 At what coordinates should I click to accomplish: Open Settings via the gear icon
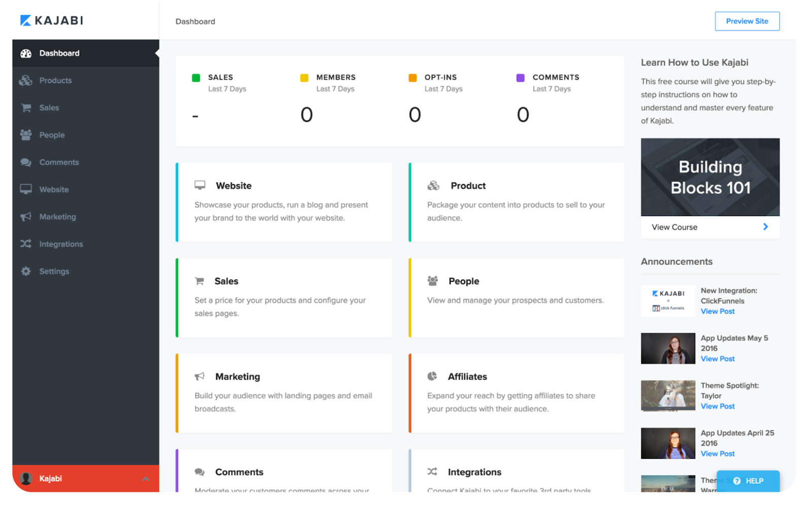26,272
